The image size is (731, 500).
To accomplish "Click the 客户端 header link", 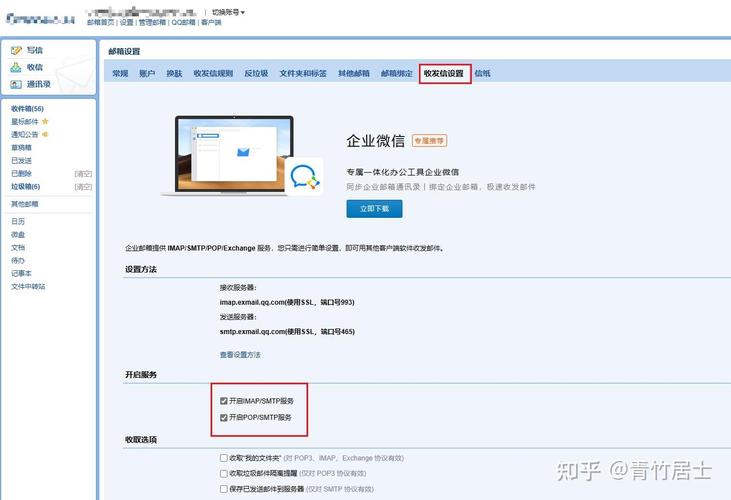I will coord(211,22).
